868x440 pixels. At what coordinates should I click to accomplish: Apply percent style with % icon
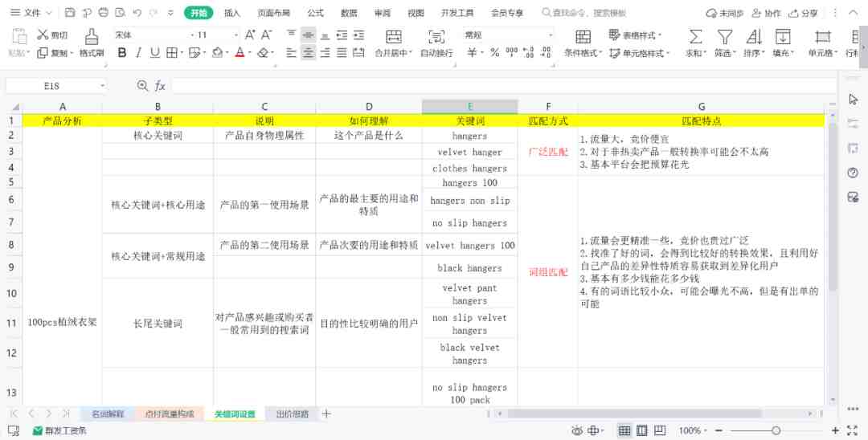click(495, 52)
